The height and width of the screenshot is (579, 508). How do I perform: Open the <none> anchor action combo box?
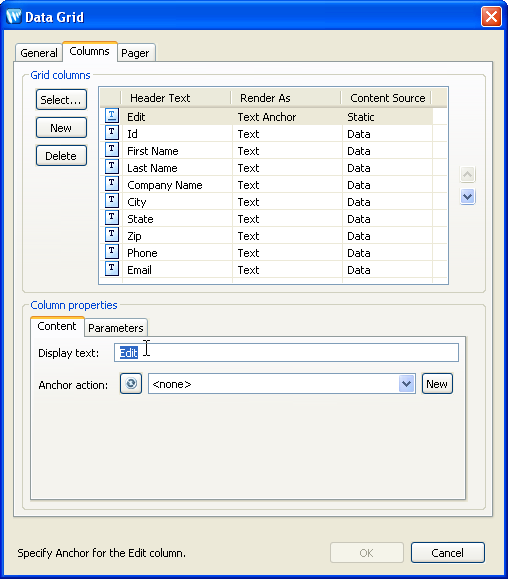coord(282,384)
